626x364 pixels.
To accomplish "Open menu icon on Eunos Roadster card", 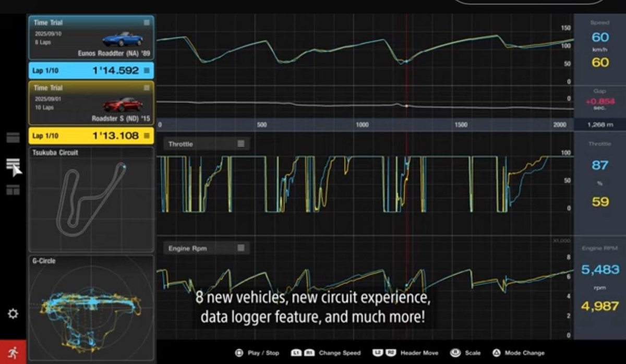I will 147,22.
